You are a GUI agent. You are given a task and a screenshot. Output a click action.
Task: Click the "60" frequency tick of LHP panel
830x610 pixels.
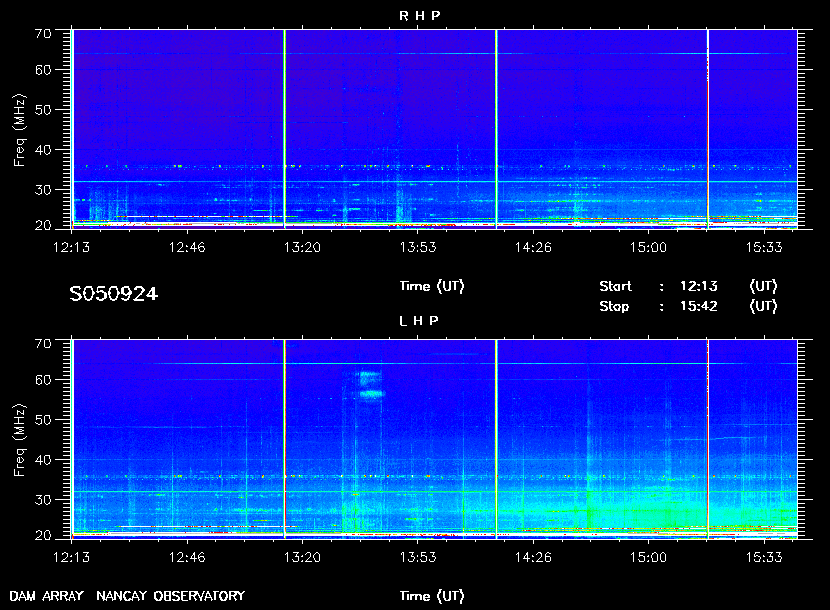pos(43,380)
